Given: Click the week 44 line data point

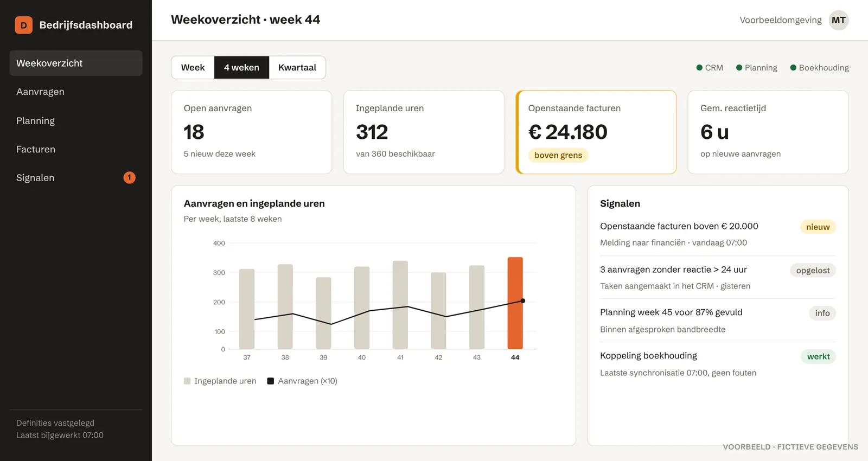Looking at the screenshot, I should 523,300.
